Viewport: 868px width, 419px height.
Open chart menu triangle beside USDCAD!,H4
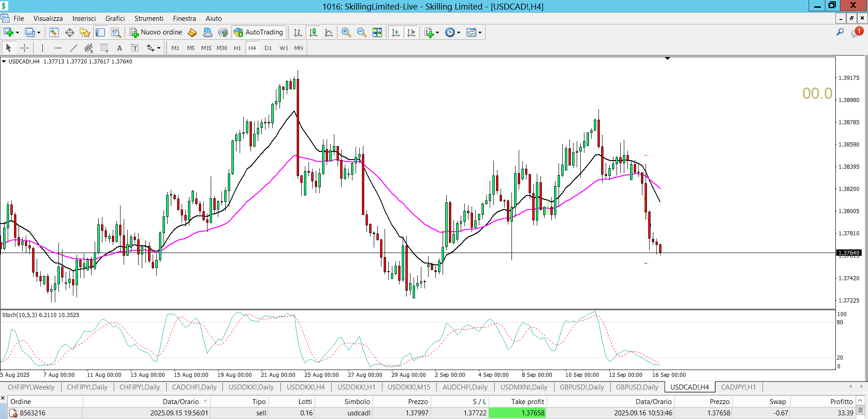pos(4,61)
